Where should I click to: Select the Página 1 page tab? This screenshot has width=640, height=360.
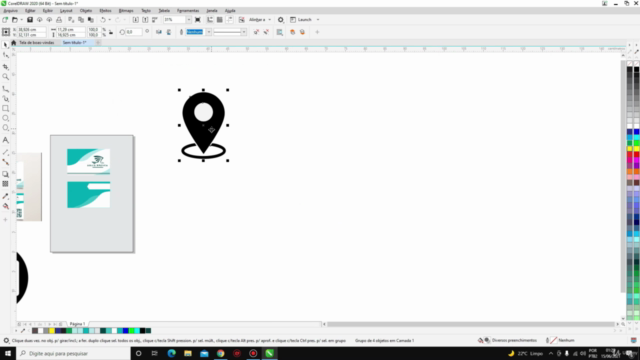pos(77,324)
